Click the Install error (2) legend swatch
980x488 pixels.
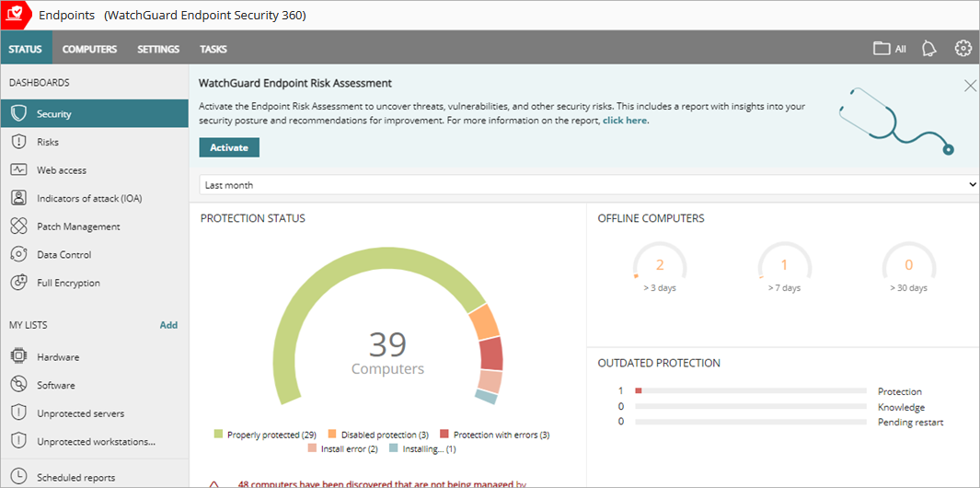[x=312, y=448]
